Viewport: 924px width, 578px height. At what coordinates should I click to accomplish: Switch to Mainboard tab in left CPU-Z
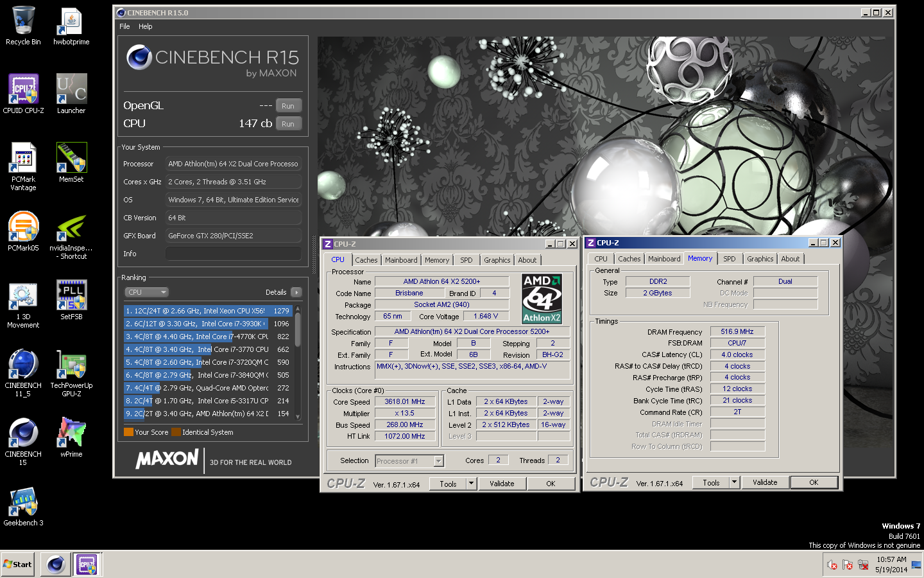(x=401, y=260)
